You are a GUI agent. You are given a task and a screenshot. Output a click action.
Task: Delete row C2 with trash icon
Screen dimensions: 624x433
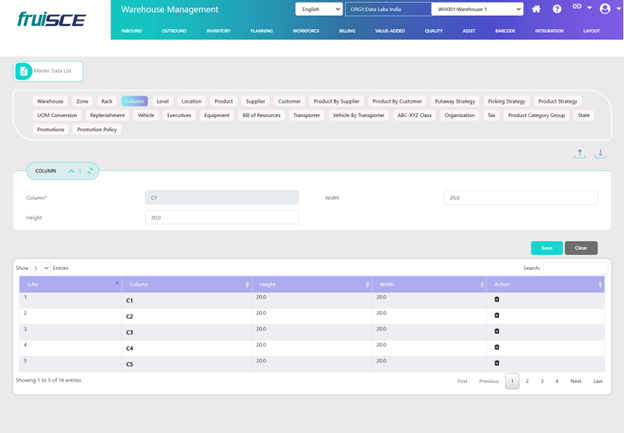tap(497, 315)
